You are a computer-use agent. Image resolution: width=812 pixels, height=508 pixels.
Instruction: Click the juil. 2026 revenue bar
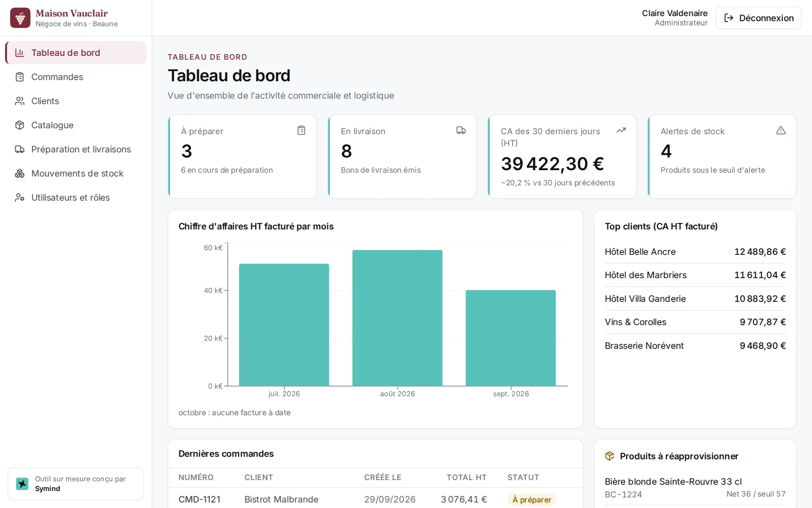[284, 325]
